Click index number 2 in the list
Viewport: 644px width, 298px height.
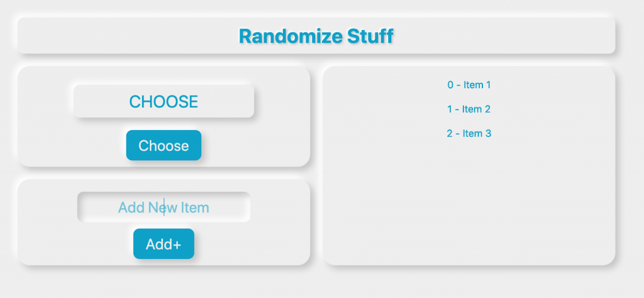pos(449,133)
